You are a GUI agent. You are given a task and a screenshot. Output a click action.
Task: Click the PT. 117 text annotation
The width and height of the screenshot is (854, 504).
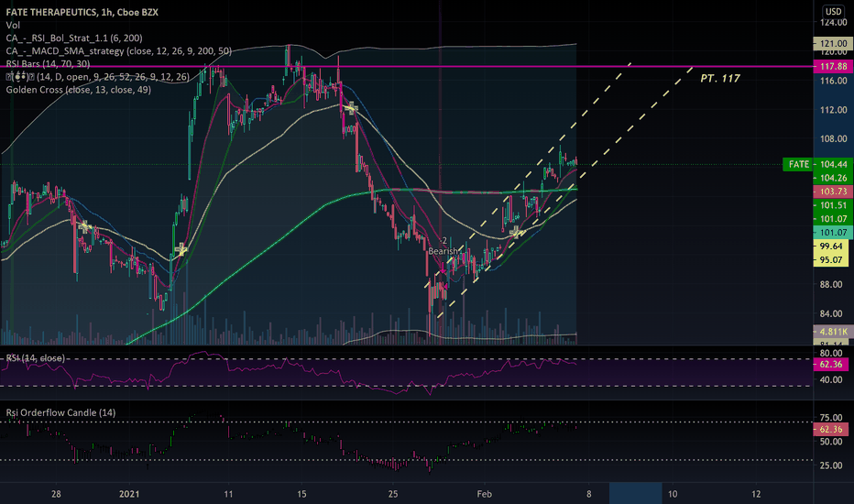click(720, 79)
